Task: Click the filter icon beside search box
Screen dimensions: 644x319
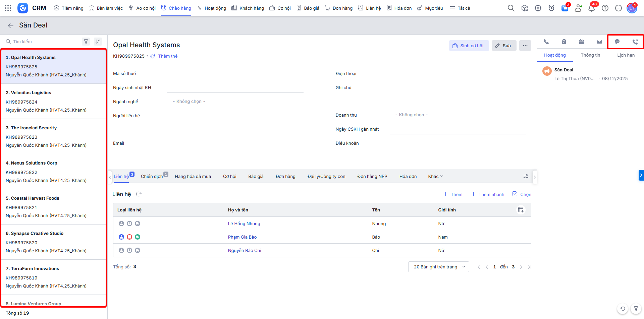Action: (86, 42)
